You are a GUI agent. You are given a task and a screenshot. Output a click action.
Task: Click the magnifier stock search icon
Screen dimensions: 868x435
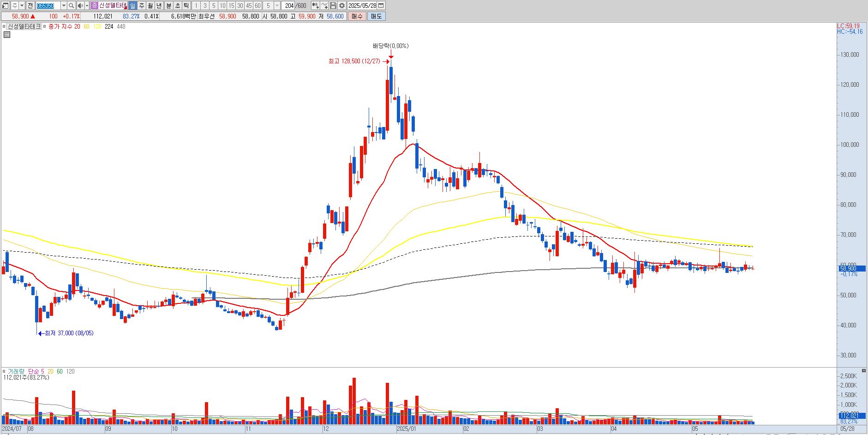click(x=72, y=6)
